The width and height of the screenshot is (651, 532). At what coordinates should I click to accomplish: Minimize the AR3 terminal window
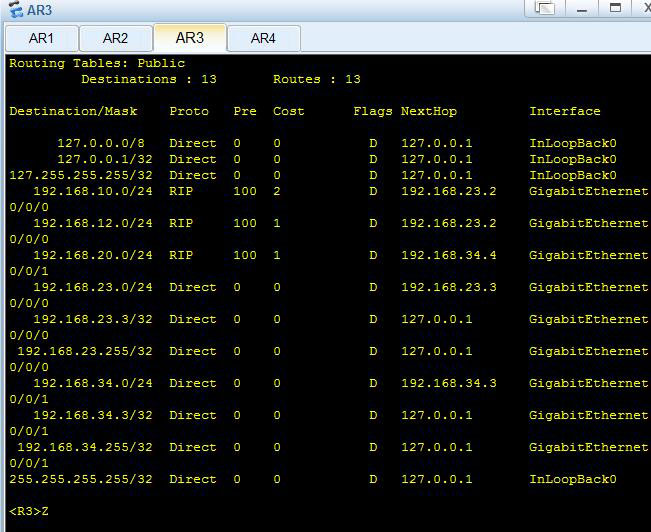point(582,9)
